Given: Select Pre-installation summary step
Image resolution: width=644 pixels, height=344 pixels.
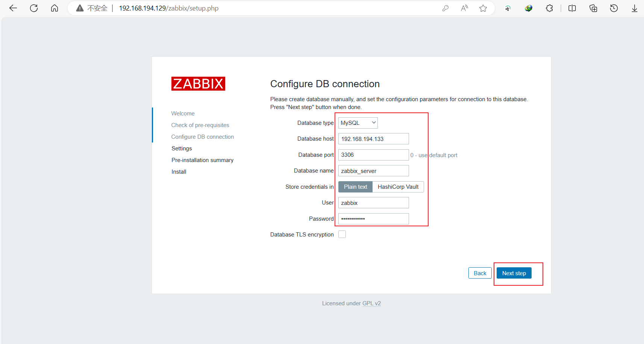Looking at the screenshot, I should tap(203, 160).
